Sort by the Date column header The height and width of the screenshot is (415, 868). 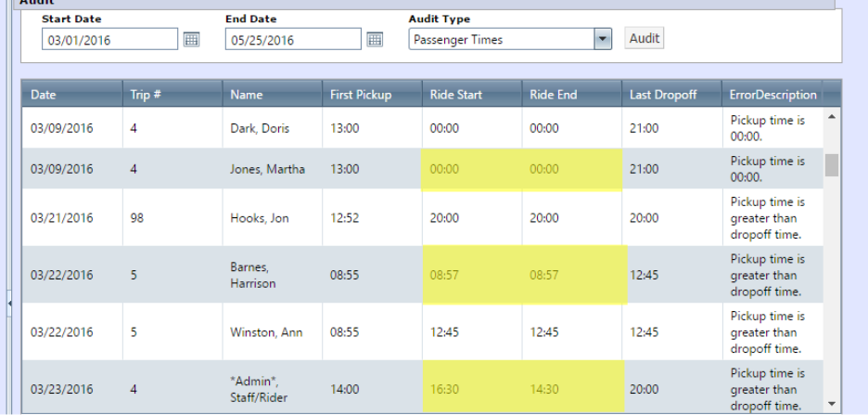pos(72,94)
